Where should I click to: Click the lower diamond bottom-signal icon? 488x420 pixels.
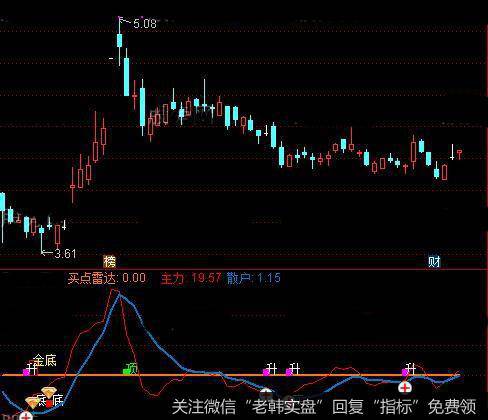pos(33,403)
